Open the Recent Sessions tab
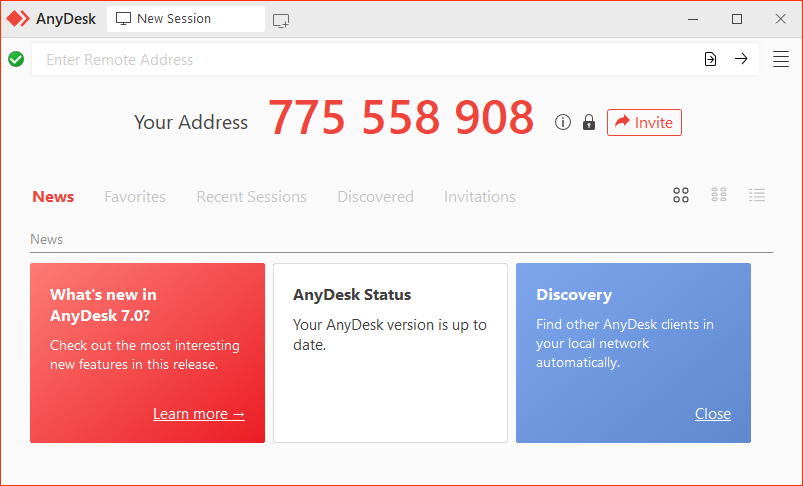Viewport: 803px width, 486px height. coord(251,197)
